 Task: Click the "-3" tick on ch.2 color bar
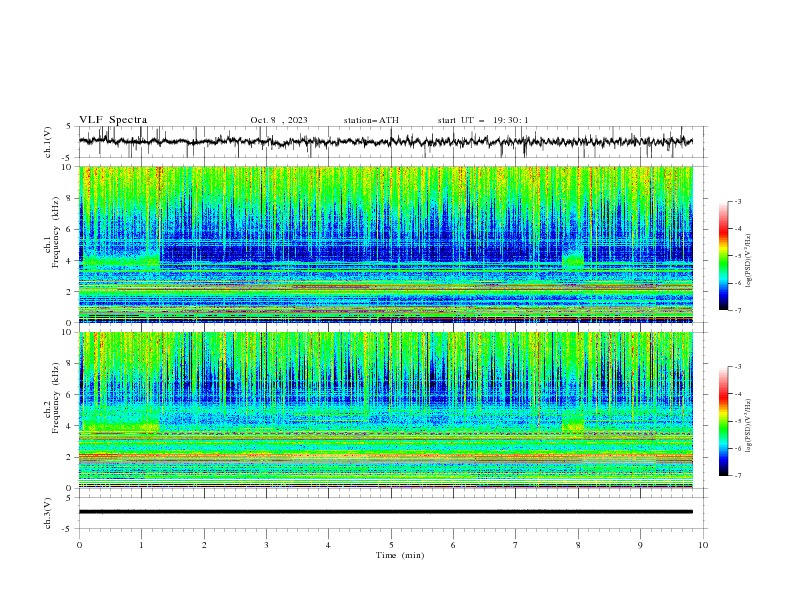[737, 367]
